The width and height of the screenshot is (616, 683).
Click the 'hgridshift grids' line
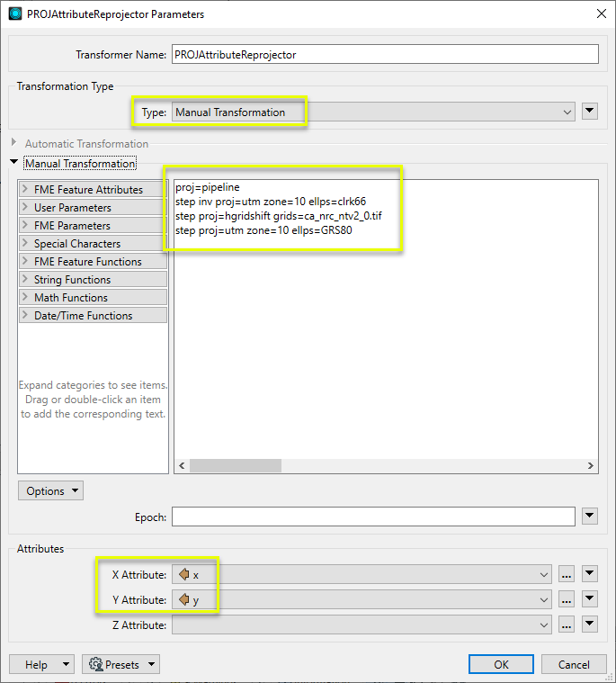click(x=278, y=216)
